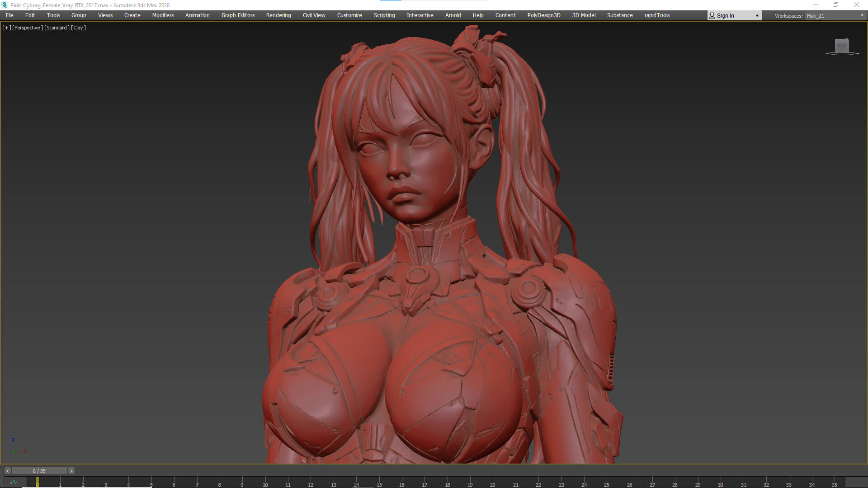The height and width of the screenshot is (488, 868).
Task: Open the Substance menu
Action: click(620, 15)
